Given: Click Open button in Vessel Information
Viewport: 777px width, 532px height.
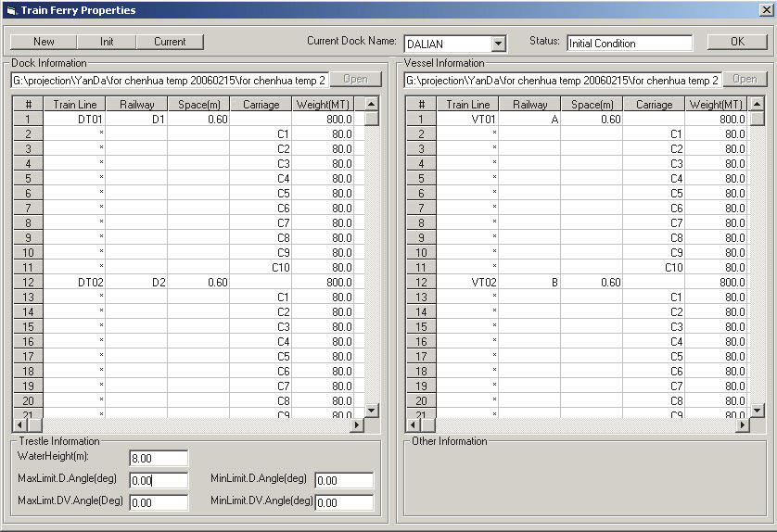Looking at the screenshot, I should click(745, 80).
